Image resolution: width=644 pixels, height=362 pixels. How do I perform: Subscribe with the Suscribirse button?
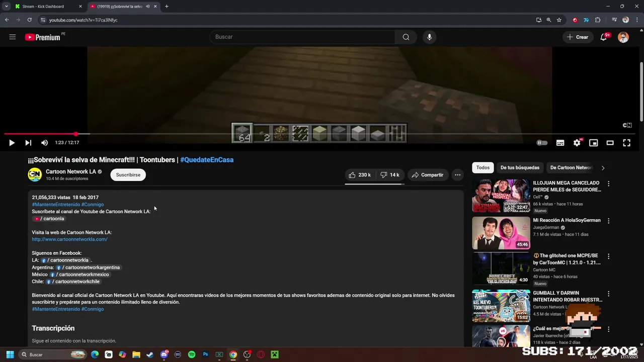point(128,175)
